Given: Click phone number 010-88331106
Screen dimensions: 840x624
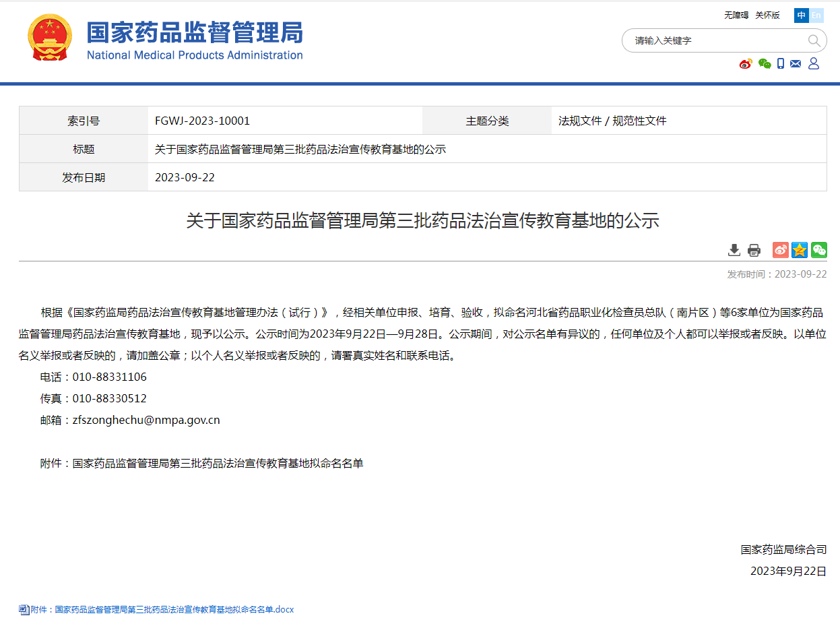Looking at the screenshot, I should tap(109, 377).
